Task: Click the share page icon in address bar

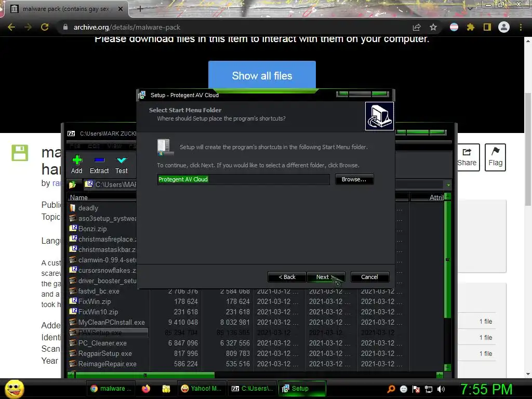Action: tap(417, 27)
